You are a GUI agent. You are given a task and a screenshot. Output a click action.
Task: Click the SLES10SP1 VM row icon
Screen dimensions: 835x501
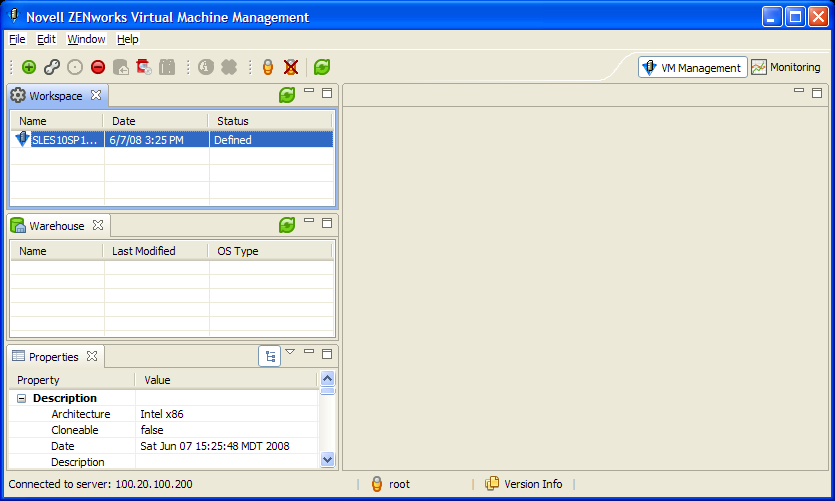[x=22, y=139]
